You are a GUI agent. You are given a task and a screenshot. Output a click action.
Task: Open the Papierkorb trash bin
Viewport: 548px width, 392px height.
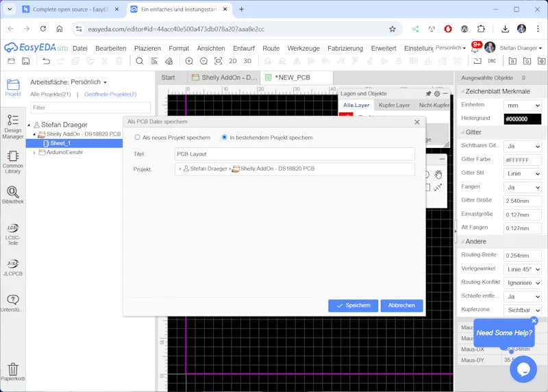[x=12, y=372]
